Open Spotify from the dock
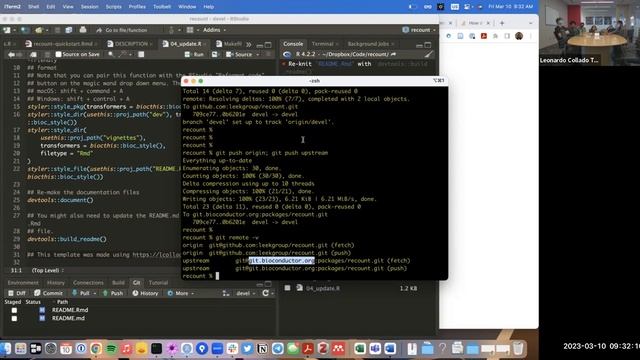This screenshot has width=640, height=360. click(111, 349)
